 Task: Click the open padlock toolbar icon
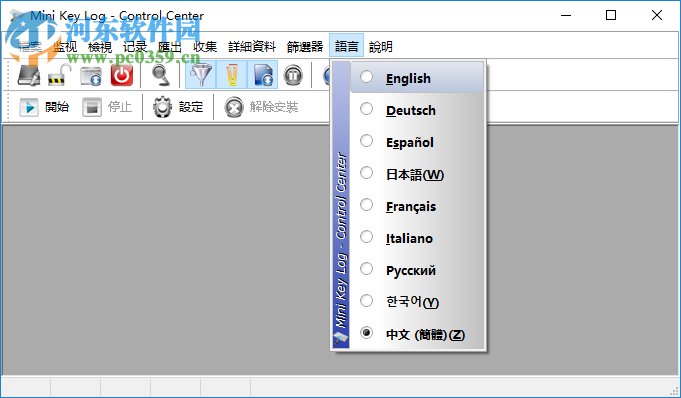60,75
